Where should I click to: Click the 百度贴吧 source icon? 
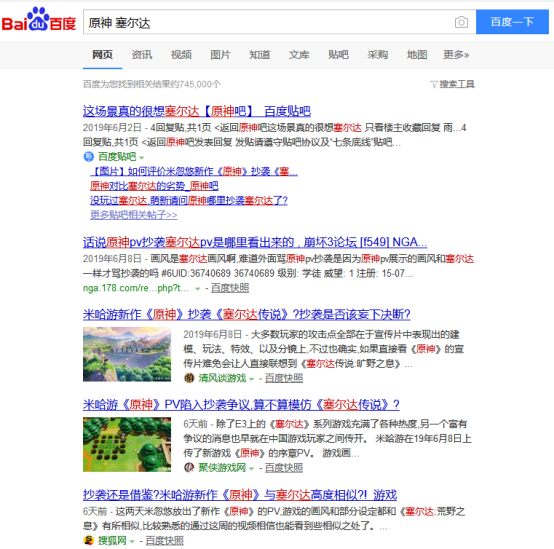88,156
